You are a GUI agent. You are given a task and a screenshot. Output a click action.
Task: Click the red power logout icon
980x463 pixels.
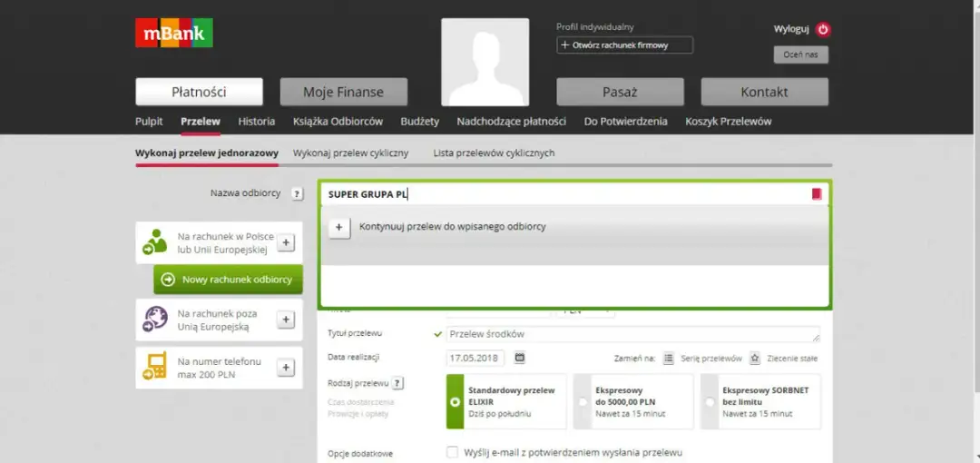823,29
